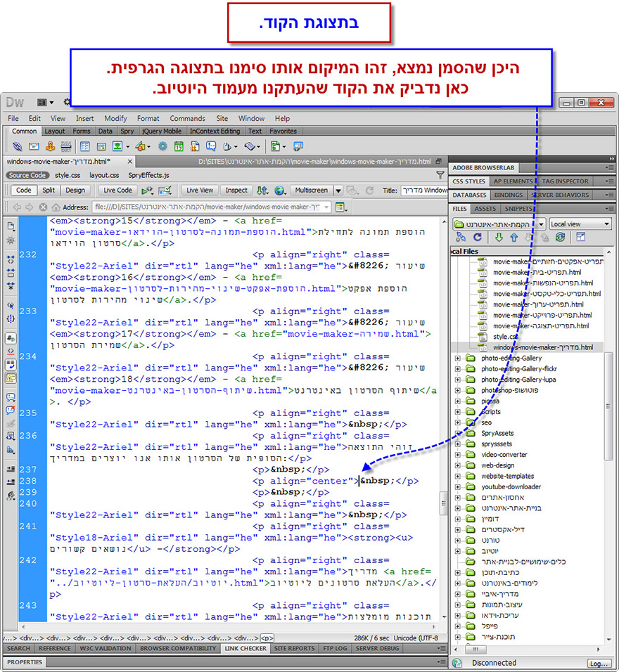
Task: Insert a Server-Side Include
Action: tap(195, 147)
